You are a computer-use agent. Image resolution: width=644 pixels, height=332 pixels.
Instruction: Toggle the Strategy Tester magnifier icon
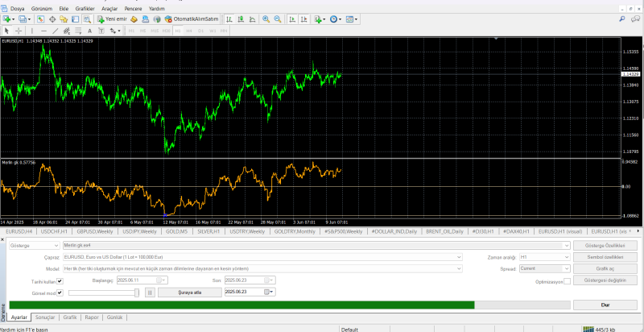point(87,19)
